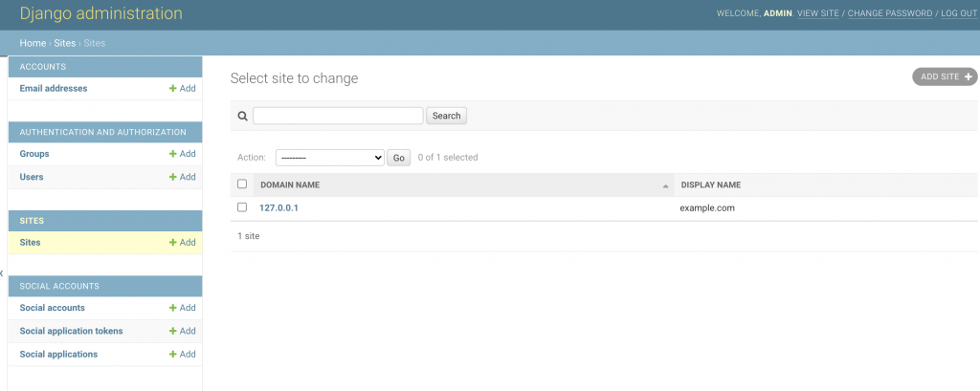Click CHANGE PASSWORD link

tap(890, 13)
